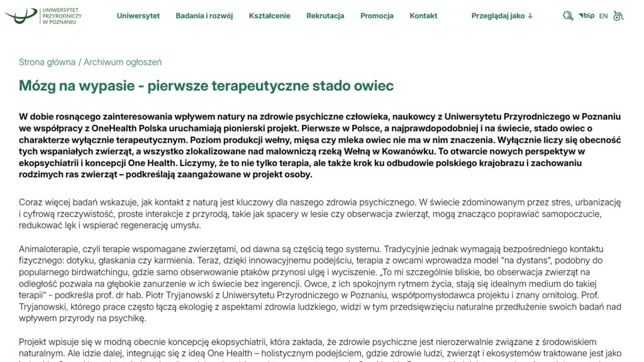This screenshot has height=362, width=644.
Task: Click the Uniwersytet Przyrodniczy w Poznaniu logo text
Action: click(x=61, y=16)
